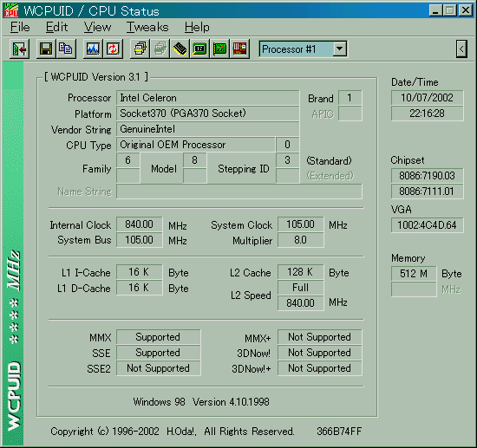
Task: Click the GenuineIntel vendor string field
Action: tap(208, 129)
